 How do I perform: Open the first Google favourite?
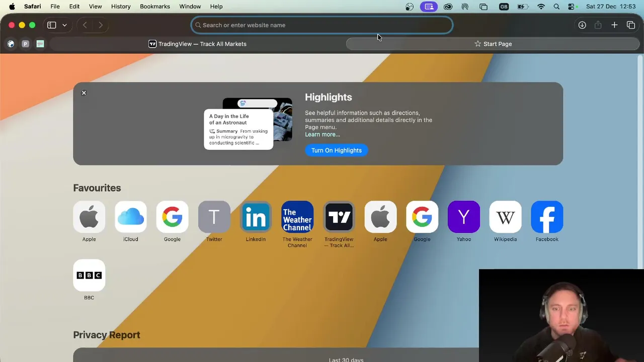click(x=172, y=217)
